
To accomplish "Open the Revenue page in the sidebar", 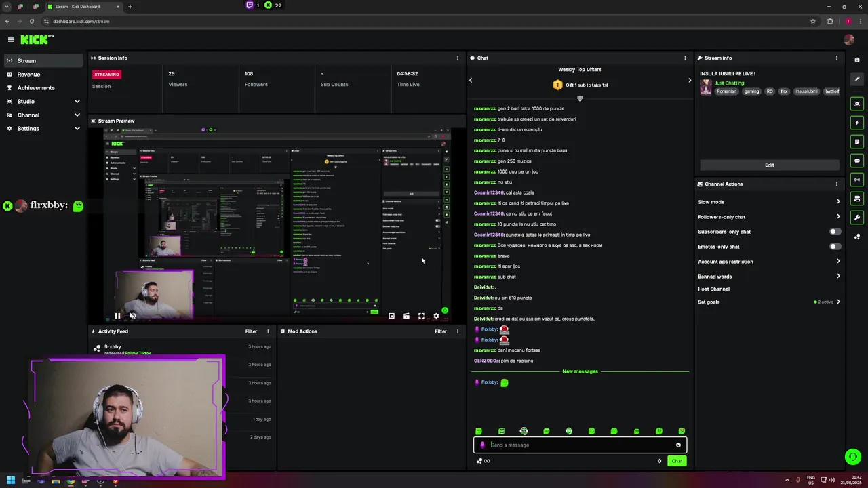I will (x=43, y=75).
